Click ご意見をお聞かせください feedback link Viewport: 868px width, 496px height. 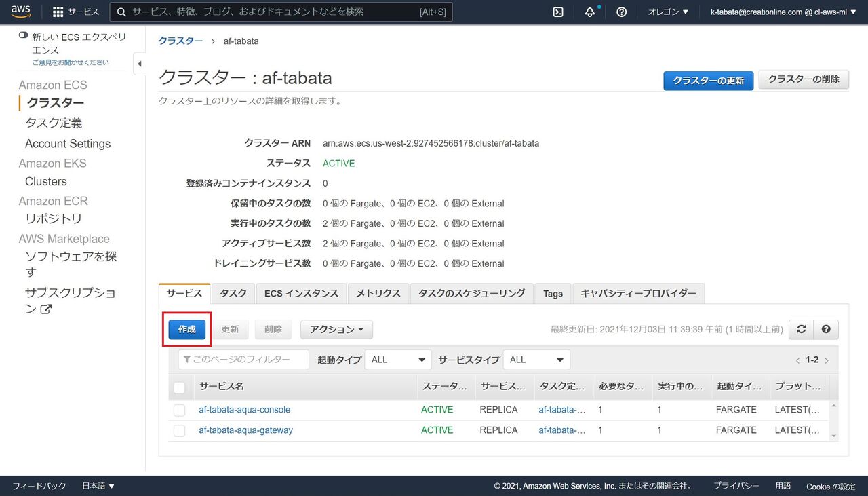[71, 63]
